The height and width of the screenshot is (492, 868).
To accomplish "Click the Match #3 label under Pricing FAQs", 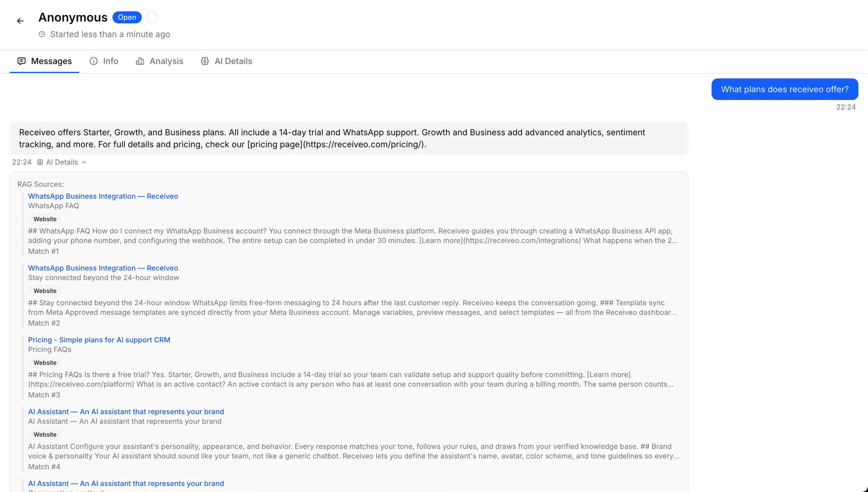I will point(44,395).
